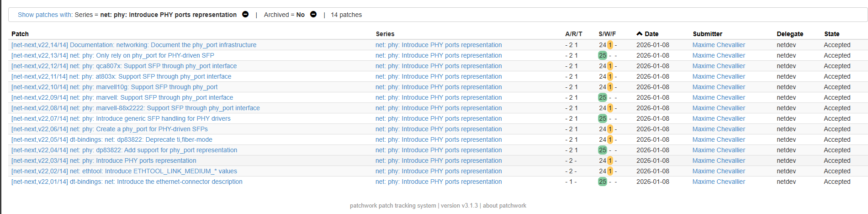Open patch 14/14 Documentation networking link
868x214 pixels.
coord(134,45)
